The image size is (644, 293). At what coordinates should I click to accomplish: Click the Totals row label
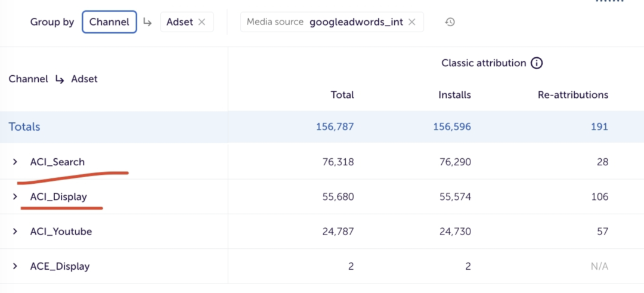(24, 127)
